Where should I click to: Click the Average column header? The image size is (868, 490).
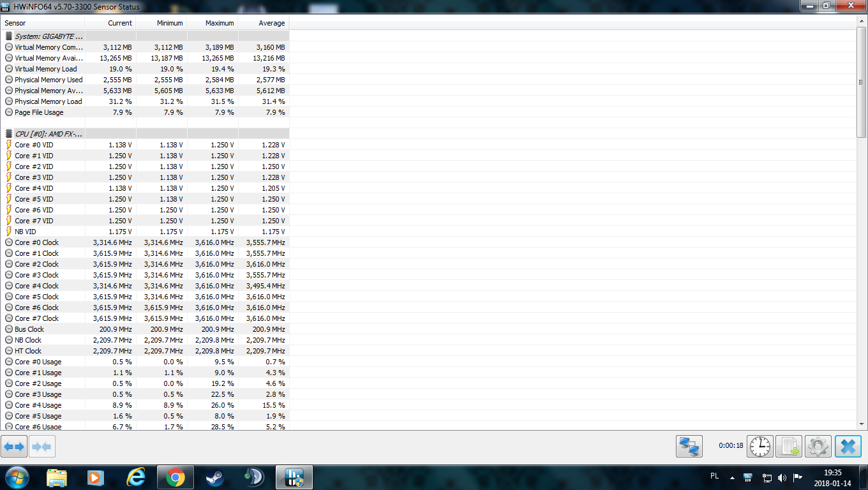point(264,23)
